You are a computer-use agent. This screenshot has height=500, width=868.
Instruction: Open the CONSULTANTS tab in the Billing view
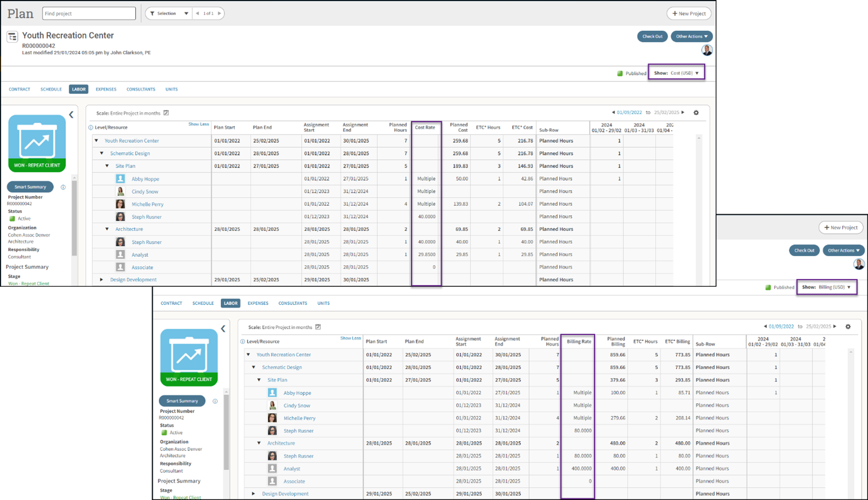coord(292,303)
